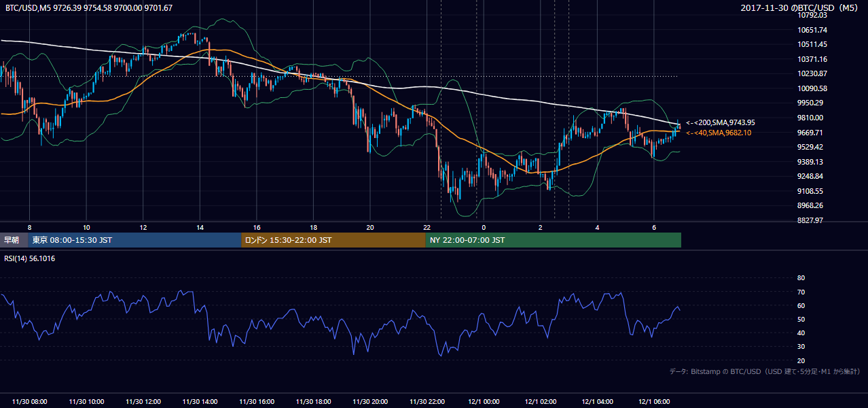Image resolution: width=868 pixels, height=408 pixels.
Task: Click hour label 18 under price chart
Action: pos(313,227)
